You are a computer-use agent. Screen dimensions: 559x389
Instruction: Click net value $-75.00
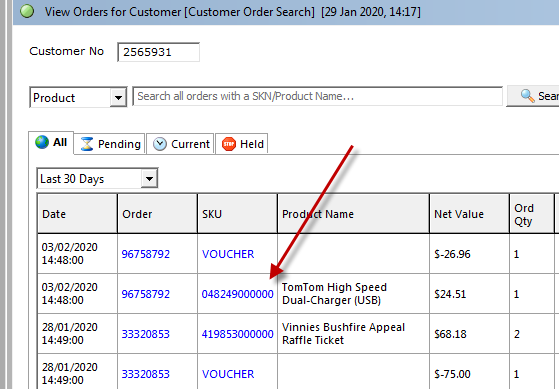[x=452, y=374]
